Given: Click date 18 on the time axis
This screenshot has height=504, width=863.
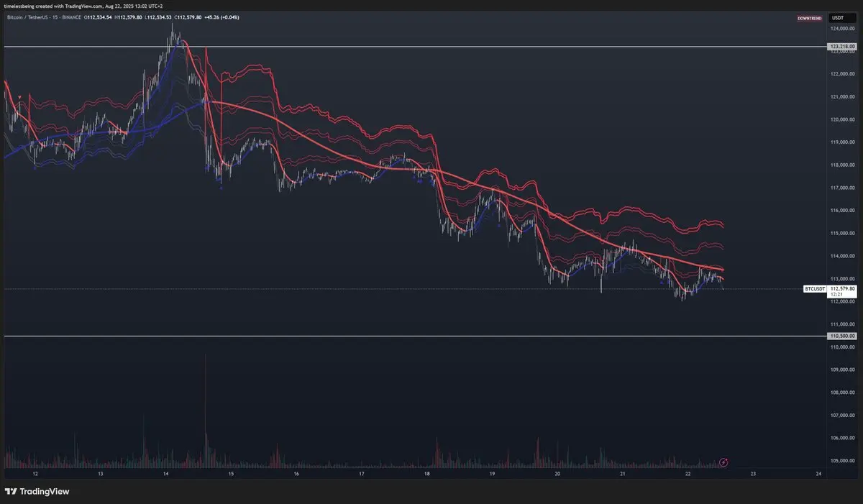Looking at the screenshot, I should click(427, 474).
